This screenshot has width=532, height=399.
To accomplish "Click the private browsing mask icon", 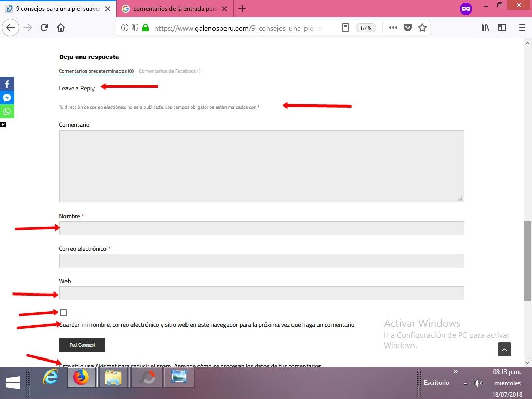I will (466, 9).
